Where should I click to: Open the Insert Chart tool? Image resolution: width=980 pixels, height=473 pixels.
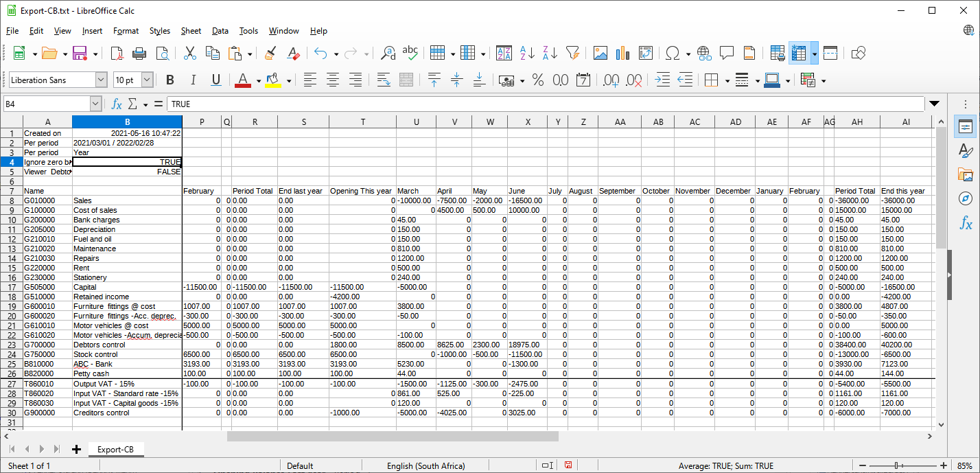(x=622, y=53)
